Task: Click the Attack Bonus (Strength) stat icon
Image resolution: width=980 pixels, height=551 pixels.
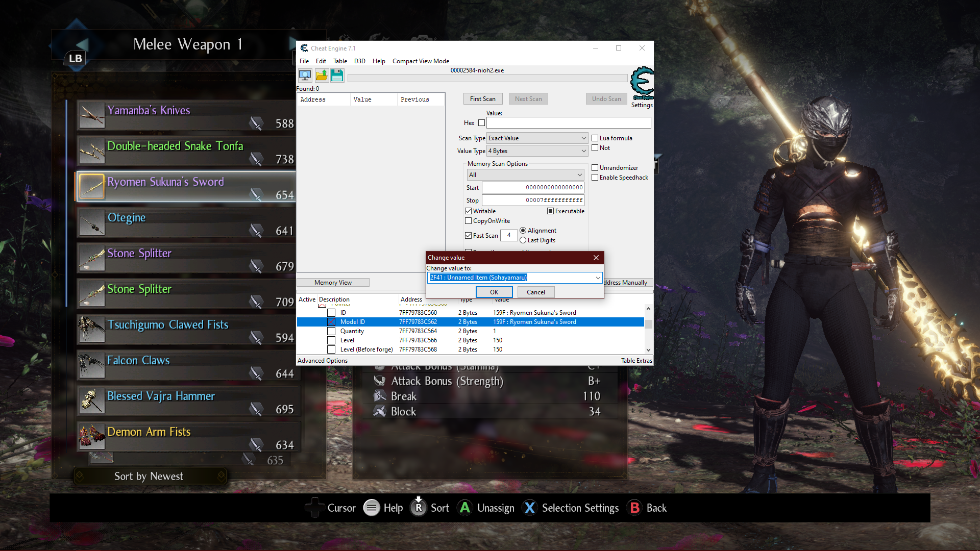Action: [380, 381]
